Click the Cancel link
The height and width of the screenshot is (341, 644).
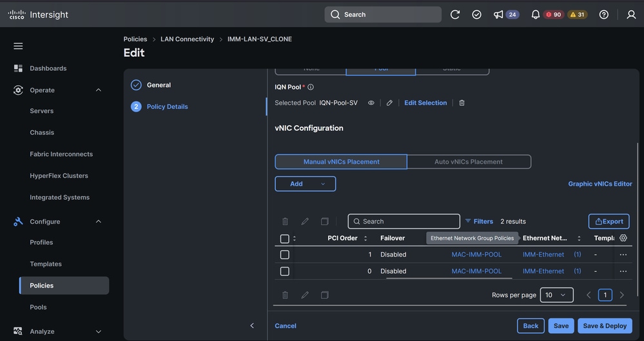pyautogui.click(x=286, y=326)
